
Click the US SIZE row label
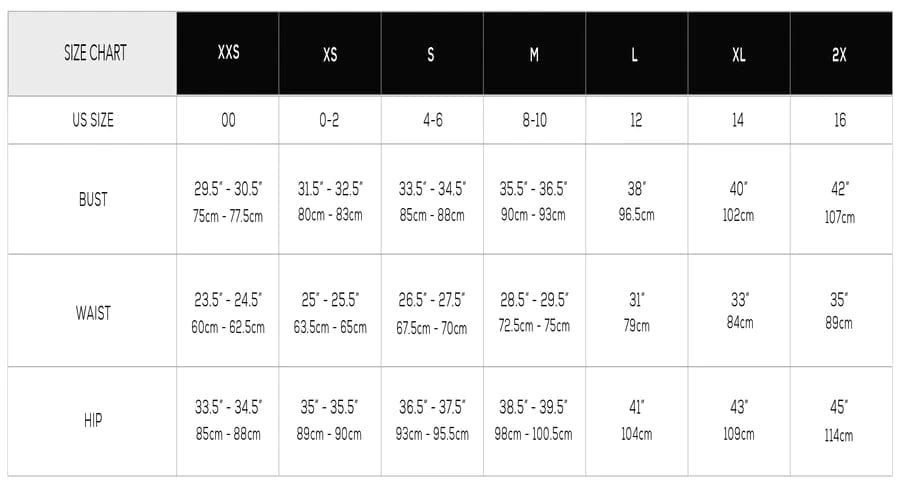coord(92,120)
